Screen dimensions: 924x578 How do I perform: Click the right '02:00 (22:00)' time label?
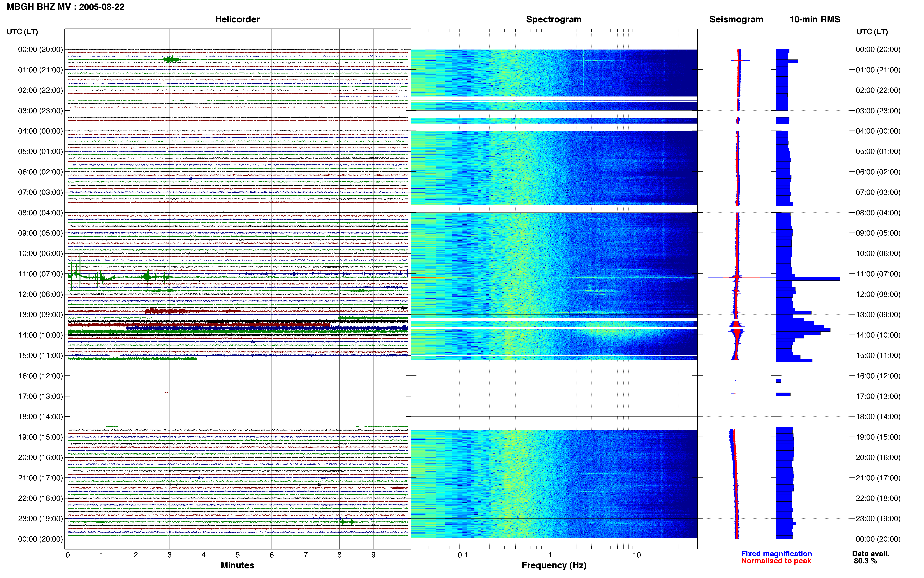tap(878, 90)
